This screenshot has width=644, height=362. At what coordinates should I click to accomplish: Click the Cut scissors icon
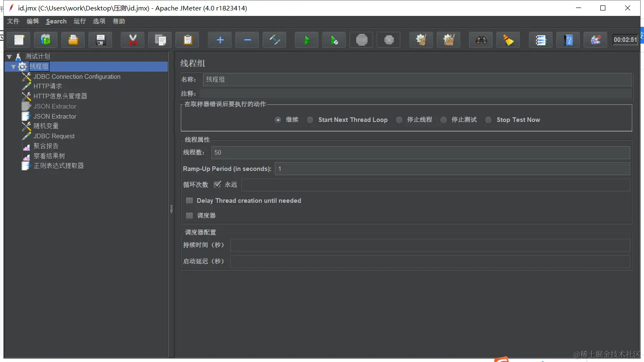tap(133, 40)
